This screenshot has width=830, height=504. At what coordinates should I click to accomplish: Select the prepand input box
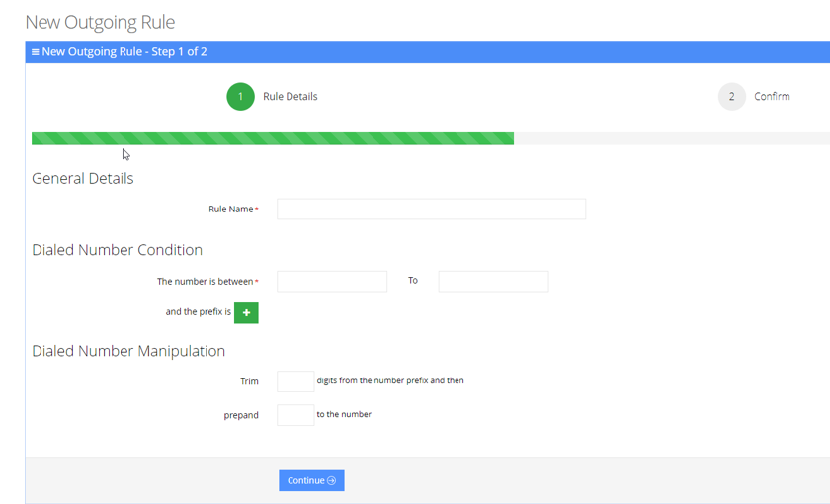pyautogui.click(x=295, y=415)
